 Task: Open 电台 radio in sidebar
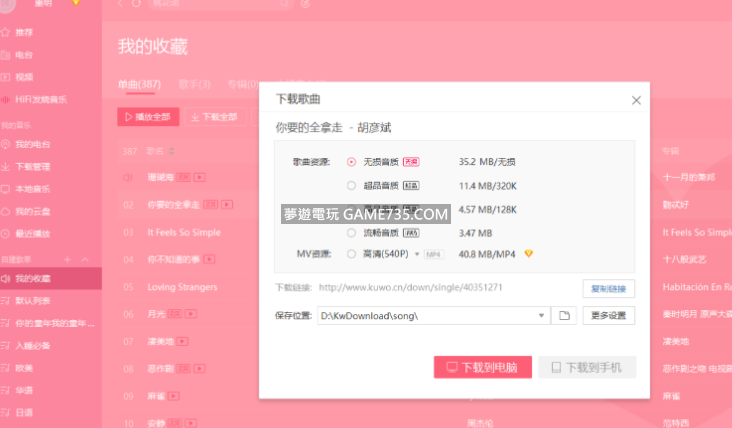coord(24,54)
